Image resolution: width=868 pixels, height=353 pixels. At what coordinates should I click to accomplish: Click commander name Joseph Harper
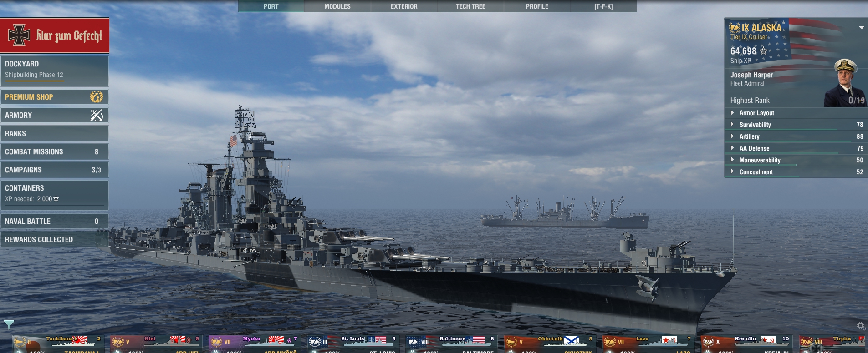coord(751,75)
